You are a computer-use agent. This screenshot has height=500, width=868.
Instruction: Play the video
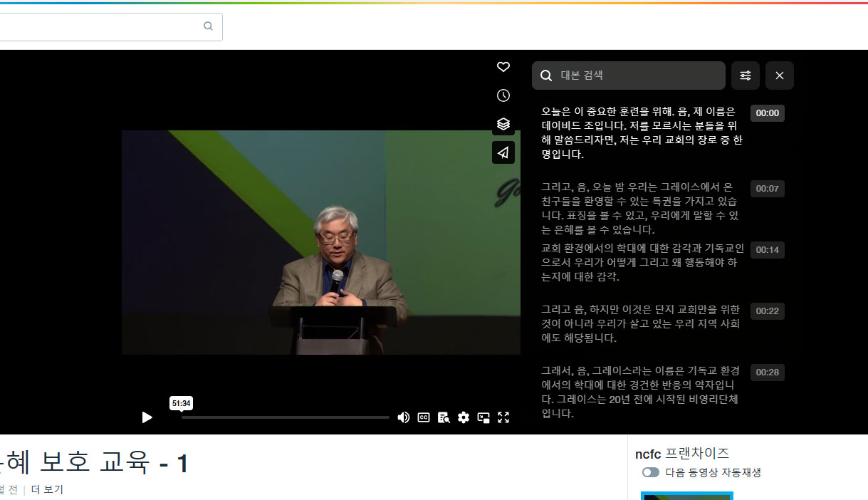click(x=147, y=417)
